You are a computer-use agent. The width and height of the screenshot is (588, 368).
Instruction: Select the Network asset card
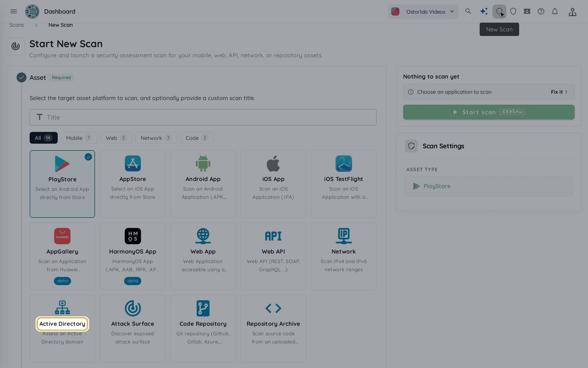pyautogui.click(x=344, y=256)
